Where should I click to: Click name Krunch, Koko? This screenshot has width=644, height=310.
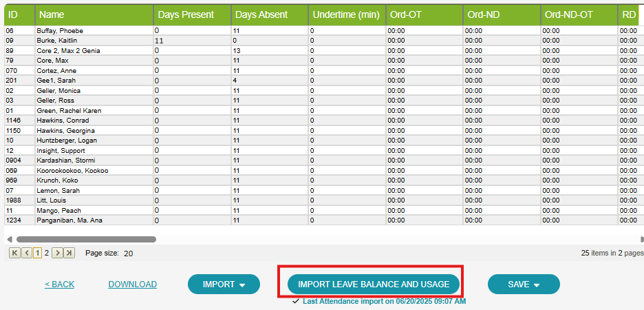[57, 180]
